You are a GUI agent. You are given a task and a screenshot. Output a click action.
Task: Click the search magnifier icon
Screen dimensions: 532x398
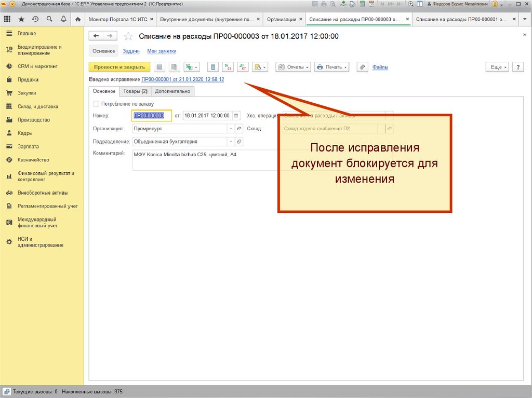49,19
